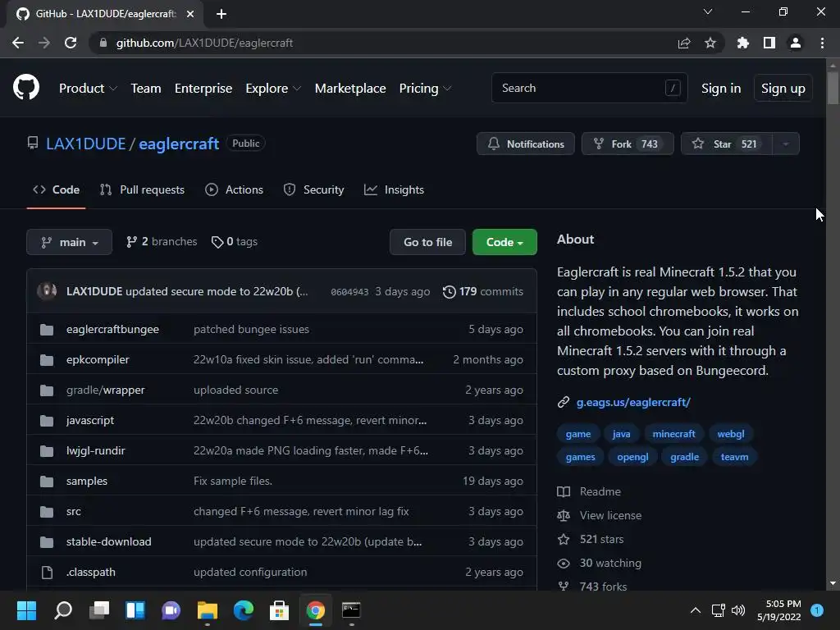The image size is (840, 630).
Task: Click the browser address bar URL
Action: coord(204,43)
